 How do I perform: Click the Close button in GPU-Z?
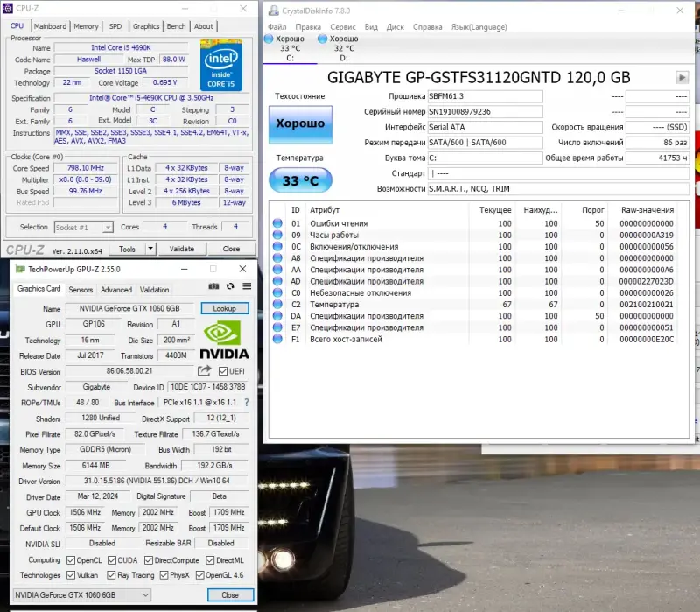pos(230,595)
